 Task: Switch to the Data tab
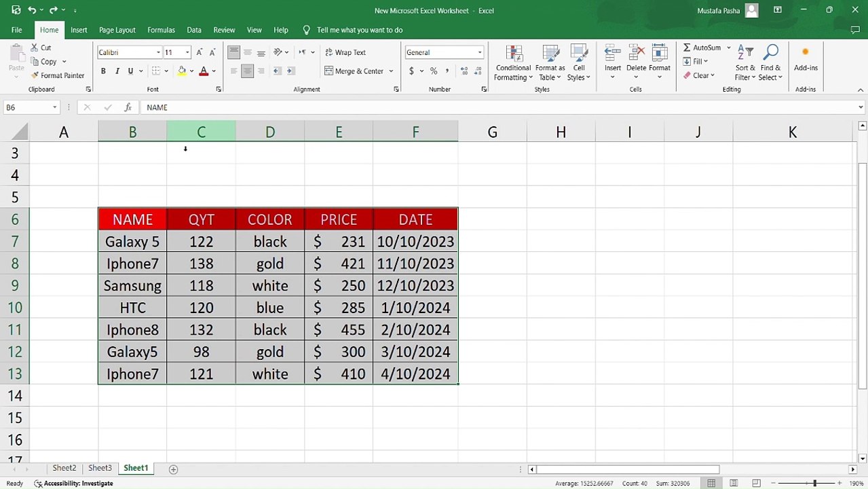point(194,30)
